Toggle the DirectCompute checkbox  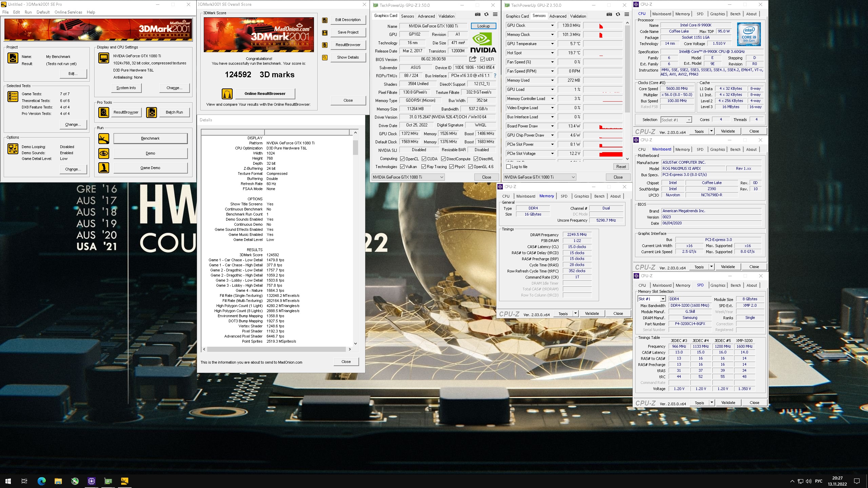[443, 159]
